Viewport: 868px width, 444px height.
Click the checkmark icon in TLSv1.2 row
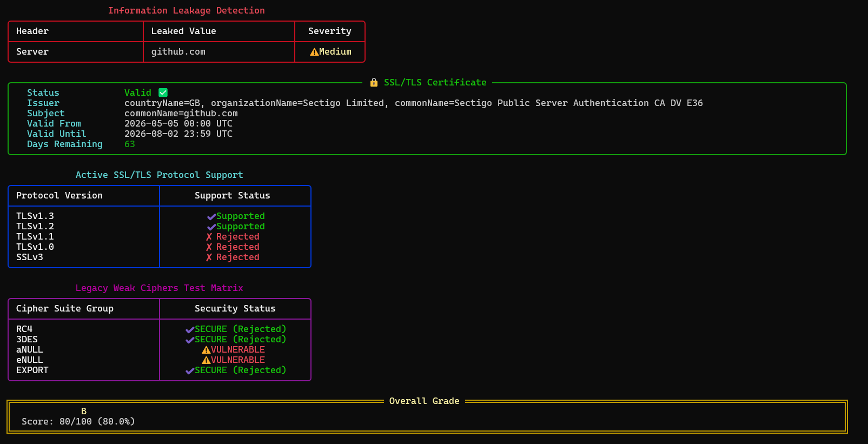211,227
